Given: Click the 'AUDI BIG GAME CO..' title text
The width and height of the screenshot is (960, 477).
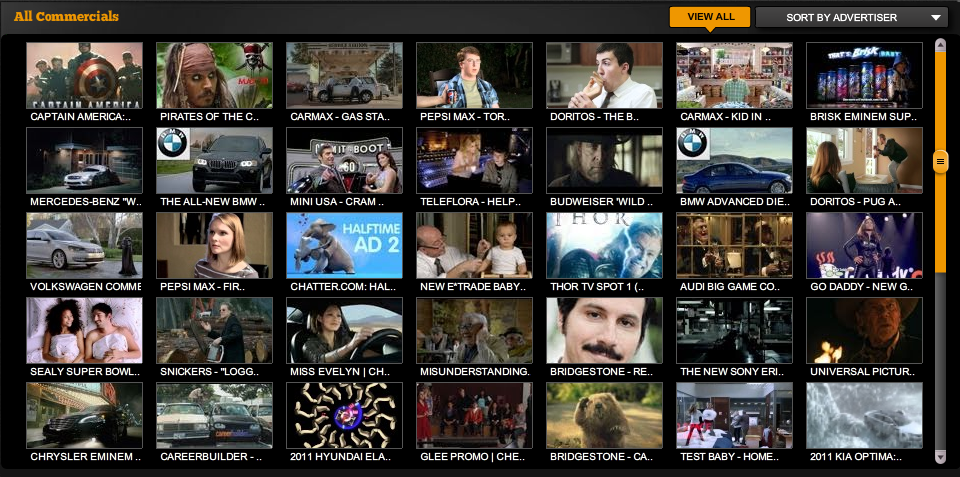Looking at the screenshot, I should pyautogui.click(x=732, y=286).
